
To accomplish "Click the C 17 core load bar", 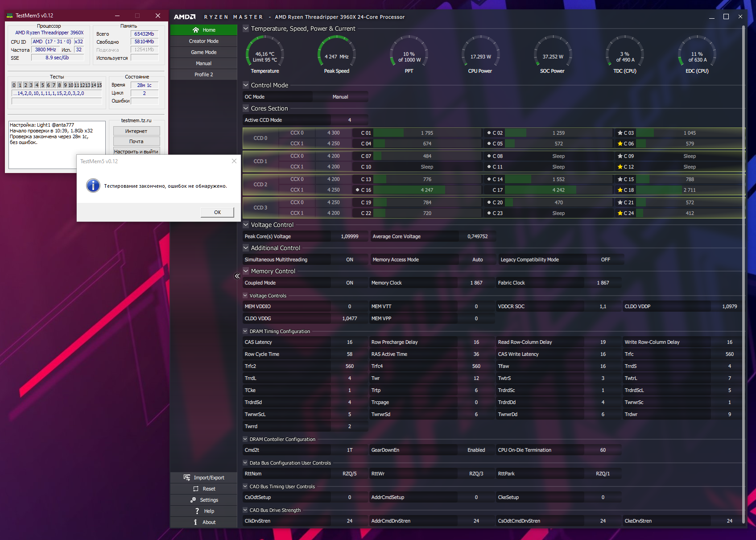I will pyautogui.click(x=558, y=190).
